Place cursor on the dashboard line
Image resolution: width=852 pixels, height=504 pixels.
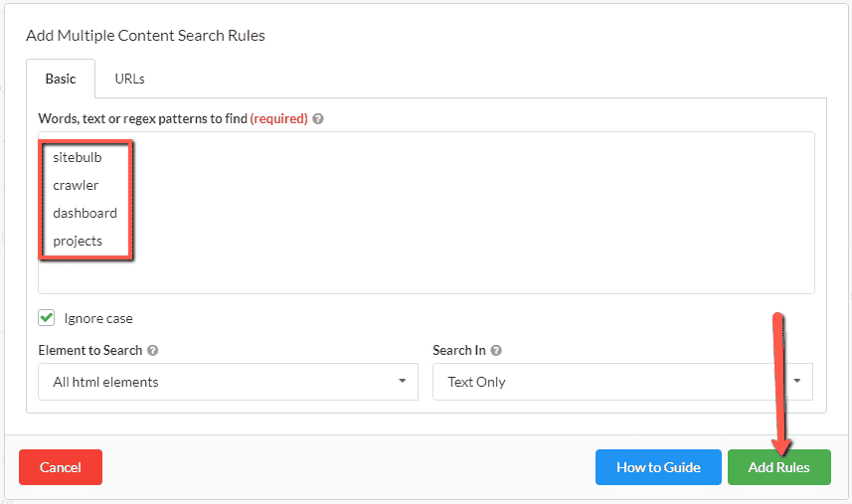coord(85,213)
